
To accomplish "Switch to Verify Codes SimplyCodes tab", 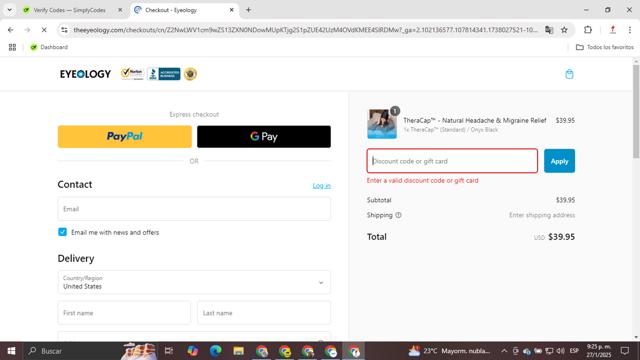I will 69,10.
